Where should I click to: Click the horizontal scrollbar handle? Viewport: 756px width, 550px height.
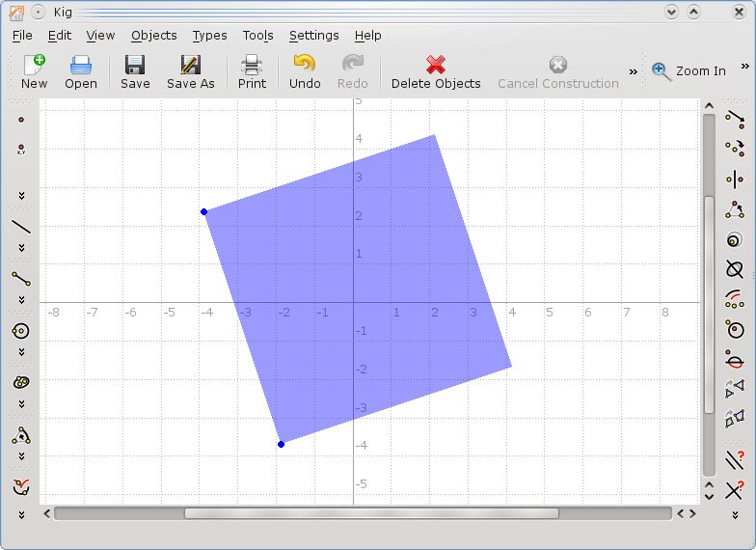(371, 513)
